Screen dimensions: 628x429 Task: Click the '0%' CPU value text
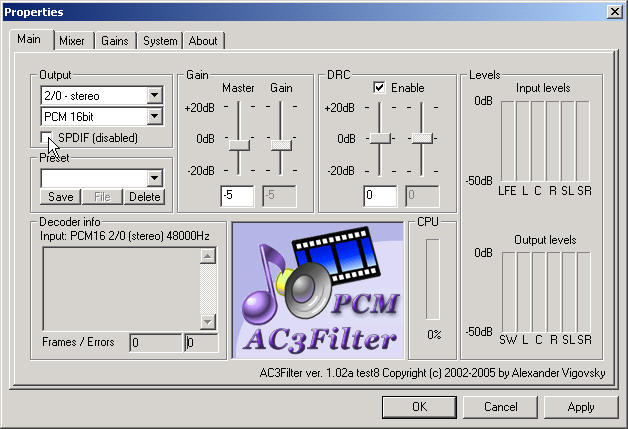434,334
